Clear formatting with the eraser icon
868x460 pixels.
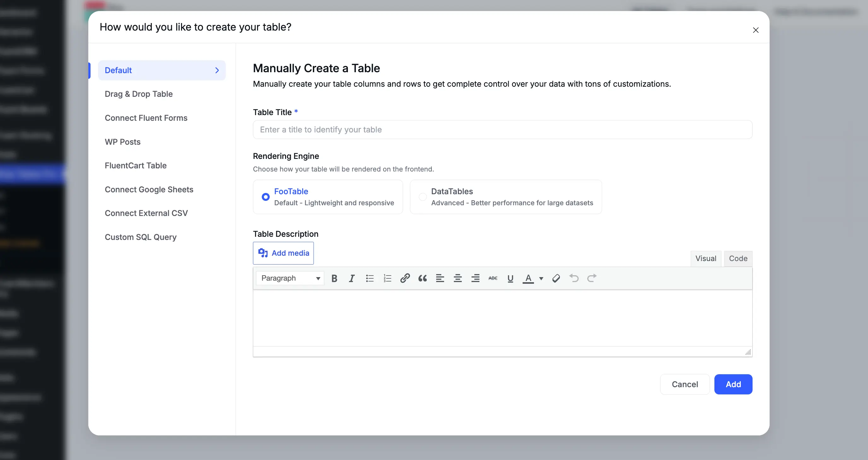tap(556, 278)
